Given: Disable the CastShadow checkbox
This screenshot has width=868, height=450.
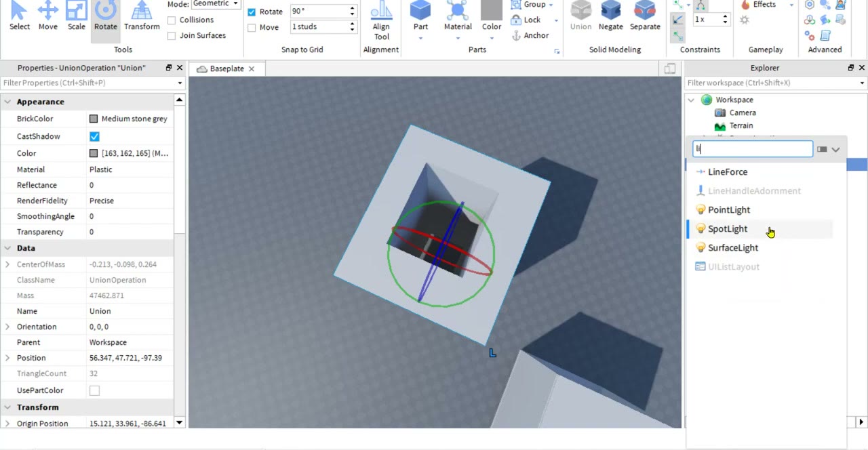Looking at the screenshot, I should 94,136.
